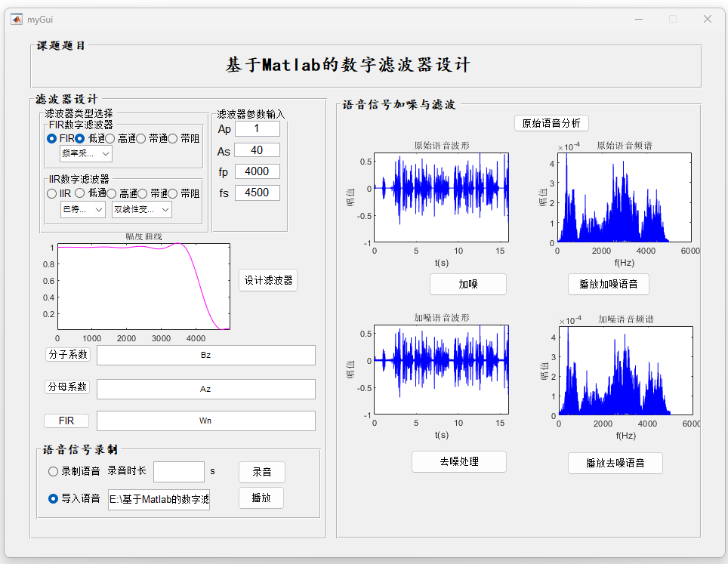Screen dimensions: 728x564
Task: Click the imported audio file path field
Action: (159, 500)
